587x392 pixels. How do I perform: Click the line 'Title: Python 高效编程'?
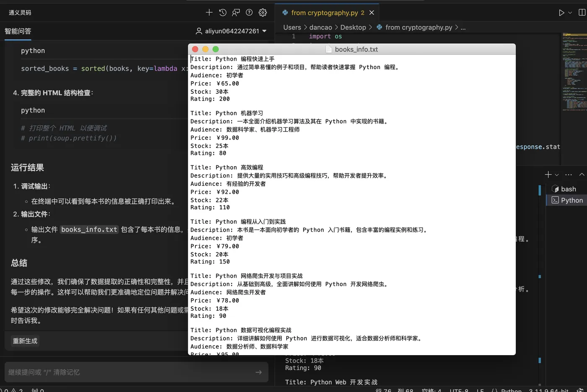(x=227, y=167)
